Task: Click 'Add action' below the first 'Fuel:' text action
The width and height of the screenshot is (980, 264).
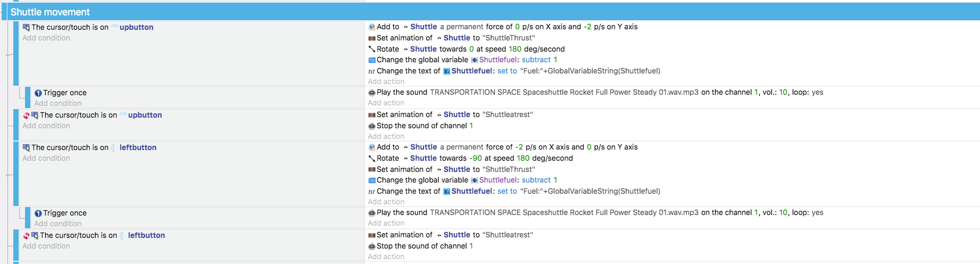Action: pos(386,81)
